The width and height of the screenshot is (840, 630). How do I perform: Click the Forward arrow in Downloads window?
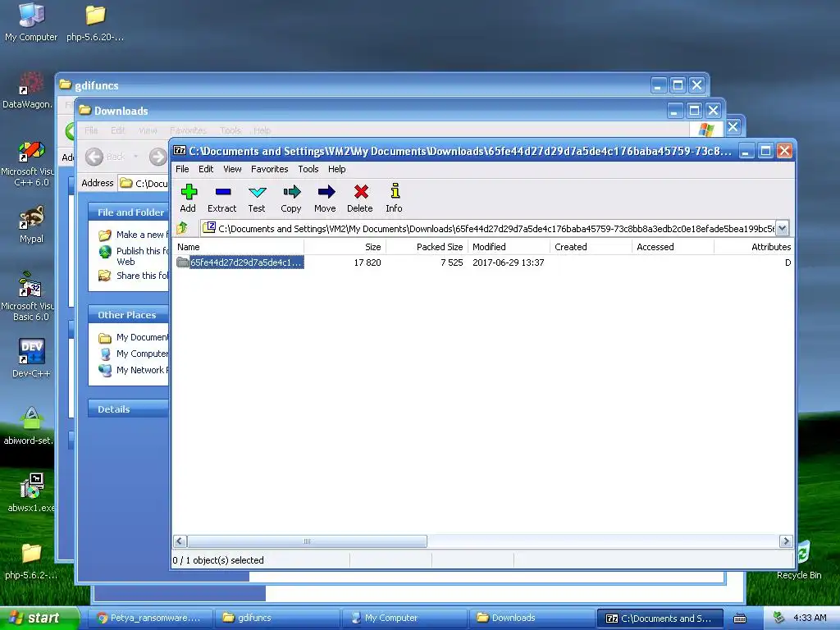(x=157, y=157)
